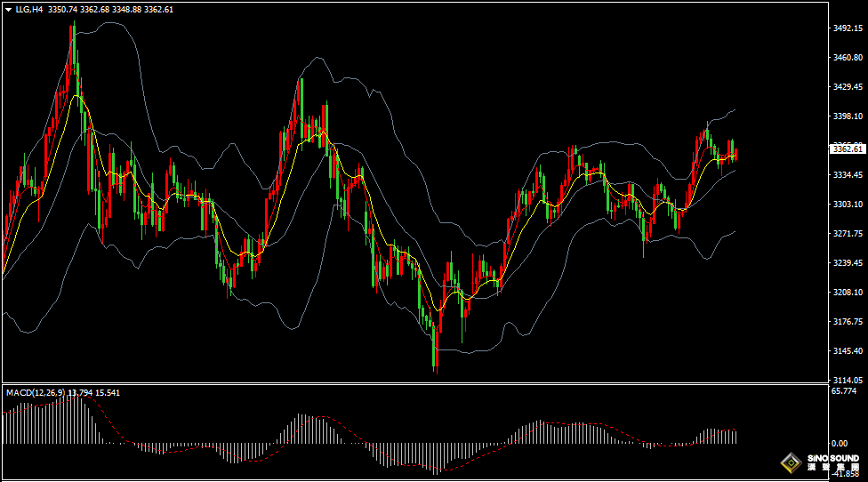Click the LLG,H4 symbol label
868x482 pixels.
[x=29, y=10]
